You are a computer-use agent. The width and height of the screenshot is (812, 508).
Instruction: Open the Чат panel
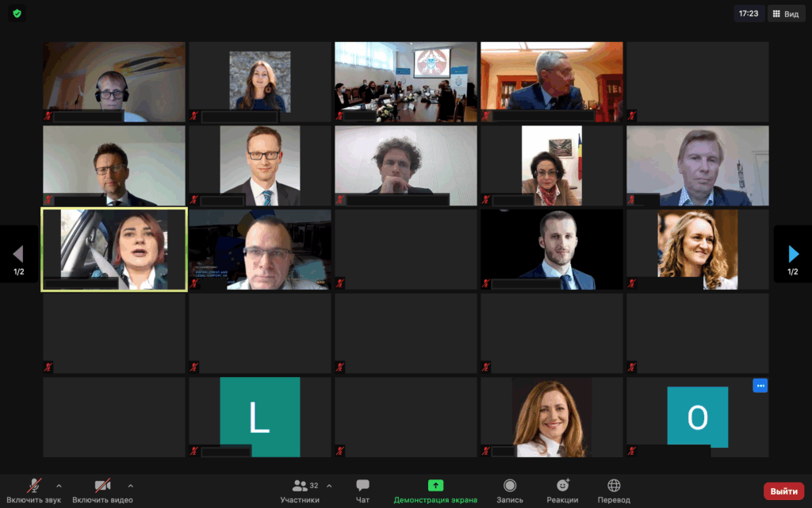(362, 491)
